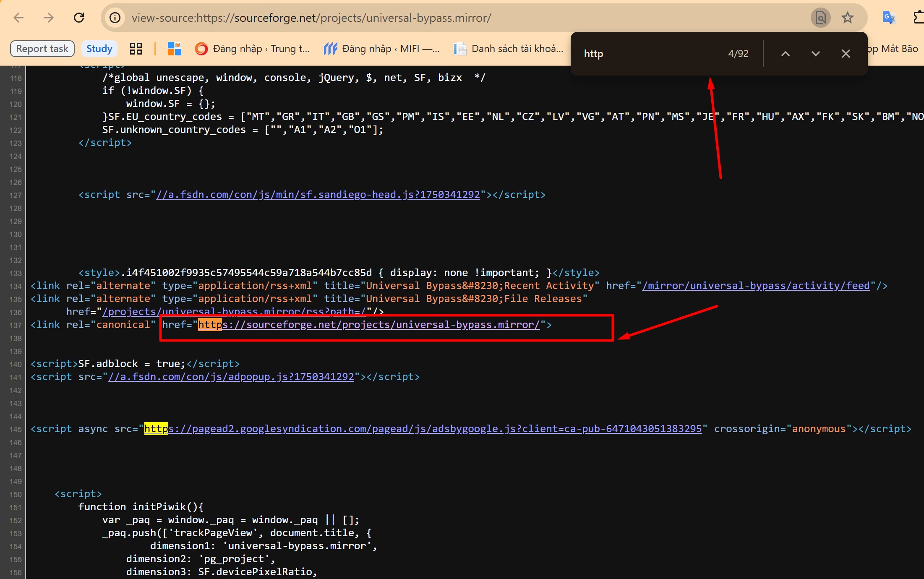
Task: Click the crossorigin="anonymous" attribute text
Action: coord(783,429)
